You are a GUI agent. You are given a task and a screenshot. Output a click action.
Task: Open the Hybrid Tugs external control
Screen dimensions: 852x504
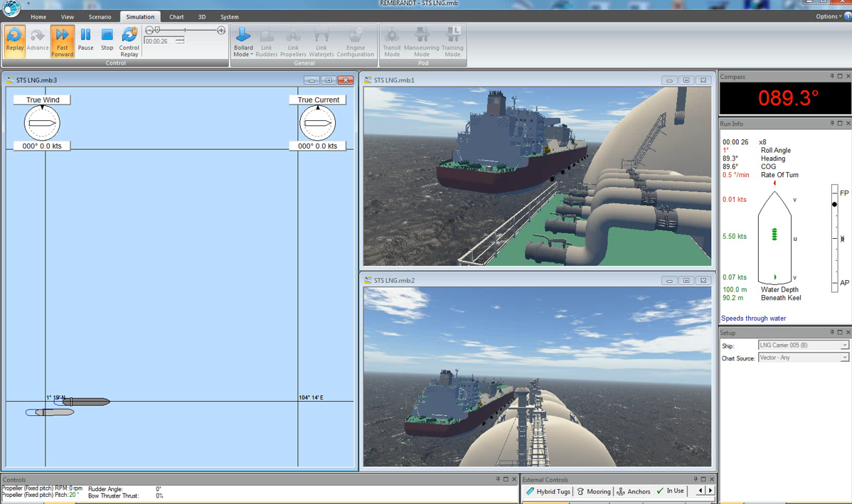point(548,491)
